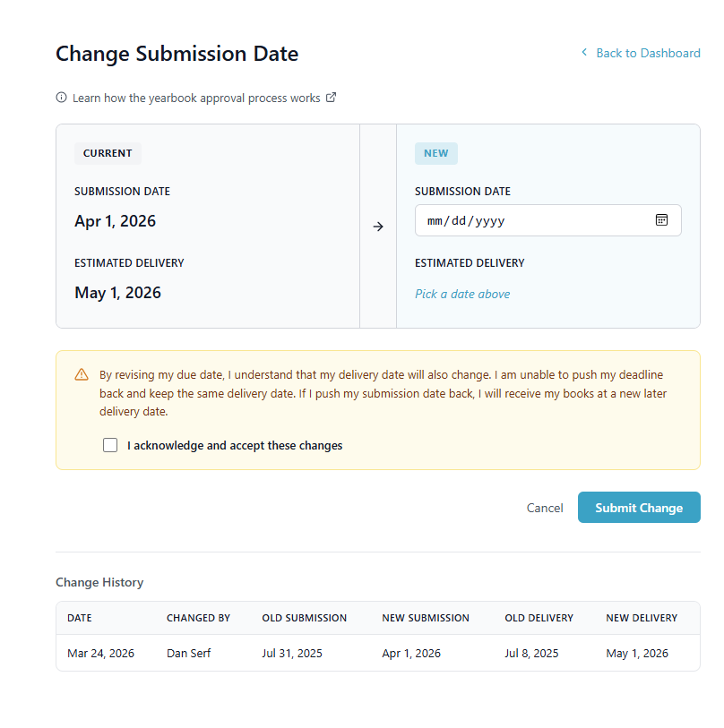The height and width of the screenshot is (728, 724).
Task: Click the right arrow between Current and New
Action: (x=378, y=227)
